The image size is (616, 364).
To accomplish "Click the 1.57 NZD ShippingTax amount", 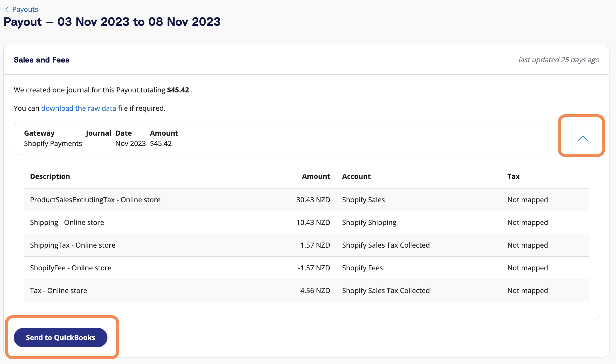I will pyautogui.click(x=315, y=245).
